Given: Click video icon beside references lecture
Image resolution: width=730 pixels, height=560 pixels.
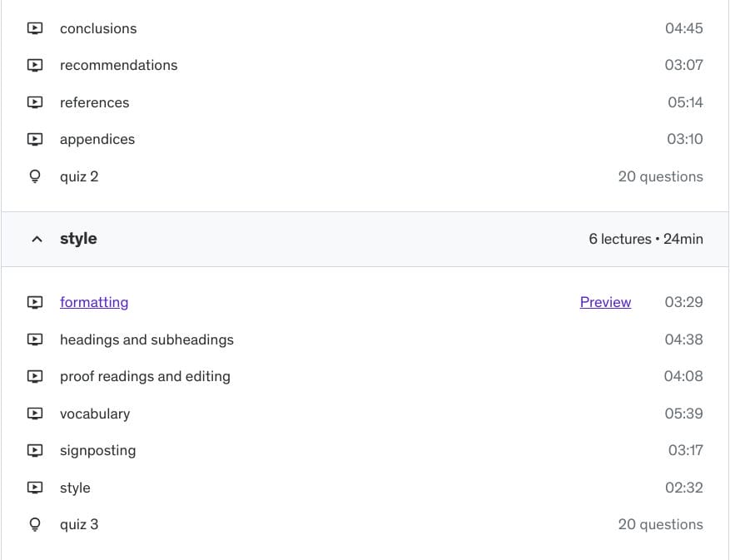Looking at the screenshot, I should (35, 103).
